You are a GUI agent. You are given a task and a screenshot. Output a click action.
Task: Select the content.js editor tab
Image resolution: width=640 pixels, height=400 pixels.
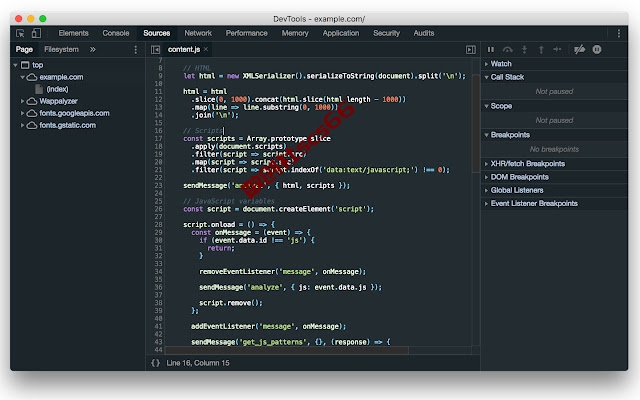pos(184,49)
